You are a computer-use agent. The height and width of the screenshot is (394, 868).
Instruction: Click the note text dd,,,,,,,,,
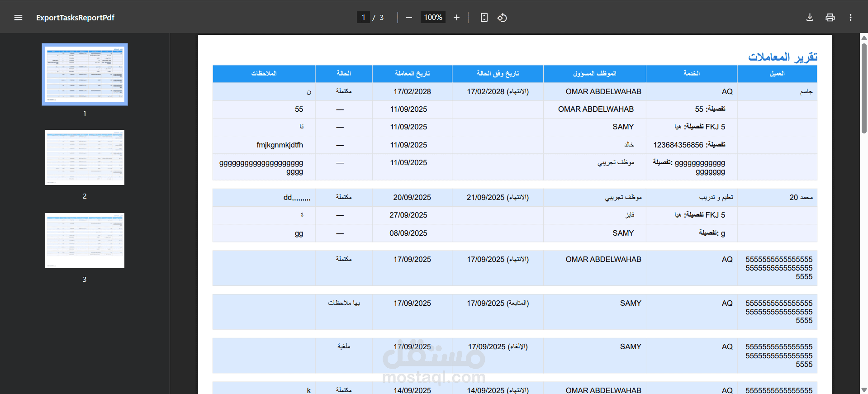pos(297,197)
